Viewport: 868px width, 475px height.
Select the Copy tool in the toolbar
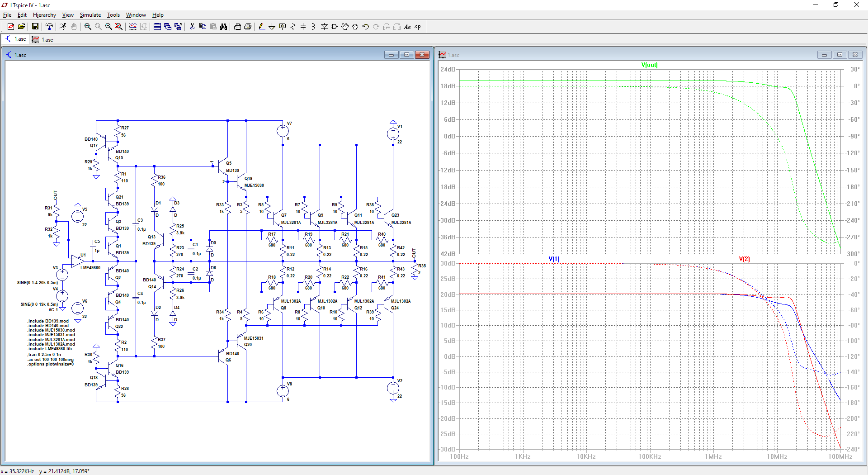tap(203, 27)
